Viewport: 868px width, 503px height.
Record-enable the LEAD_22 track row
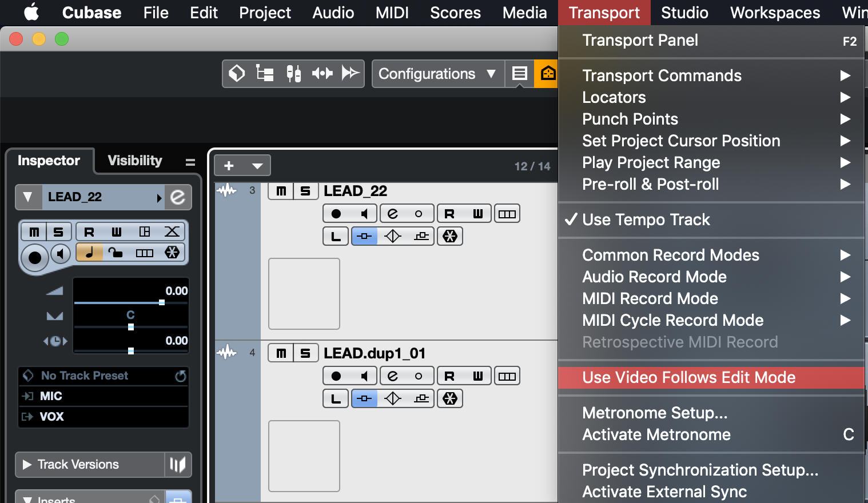tap(336, 214)
